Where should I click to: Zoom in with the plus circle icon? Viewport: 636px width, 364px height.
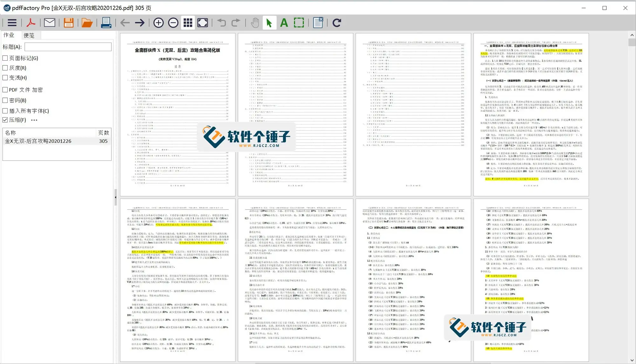coord(158,23)
